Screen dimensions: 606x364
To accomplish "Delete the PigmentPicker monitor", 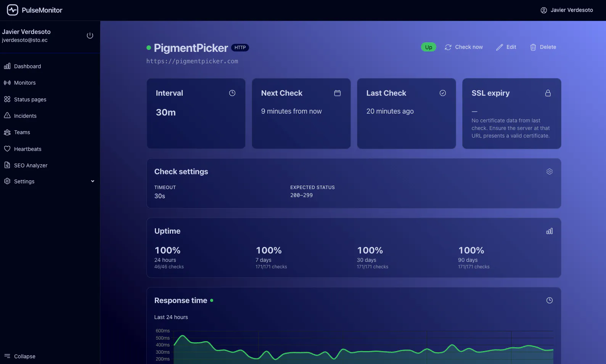I will tap(543, 47).
